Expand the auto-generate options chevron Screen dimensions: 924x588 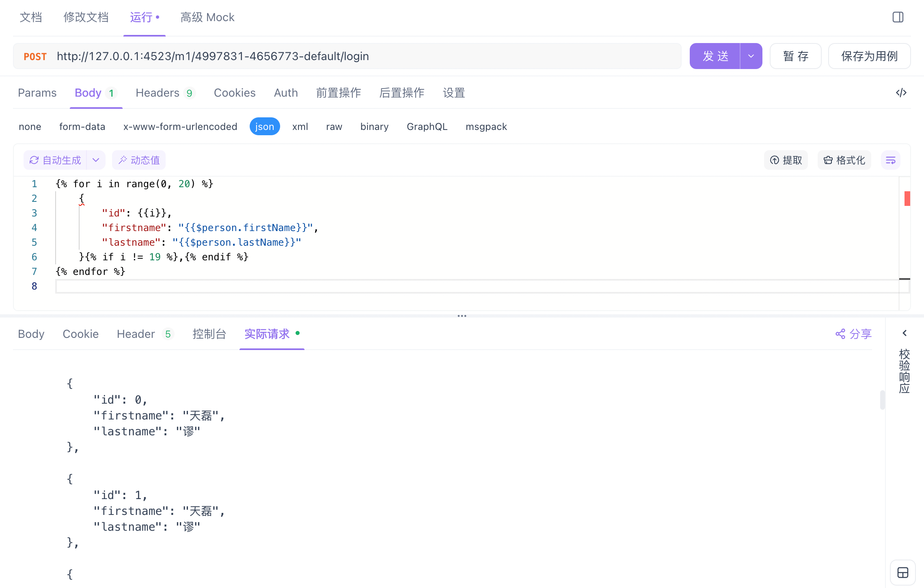coord(96,160)
